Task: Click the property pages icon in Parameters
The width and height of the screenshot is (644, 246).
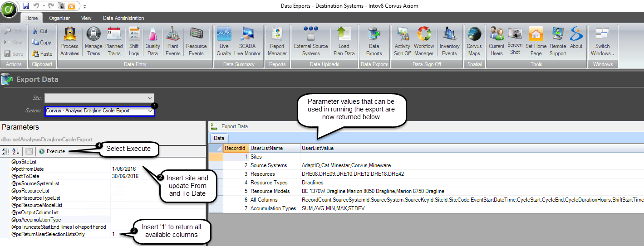Action: tap(29, 151)
